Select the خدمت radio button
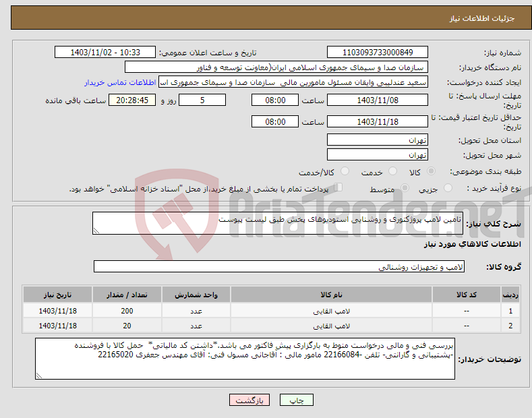532x418 pixels. click(392, 171)
